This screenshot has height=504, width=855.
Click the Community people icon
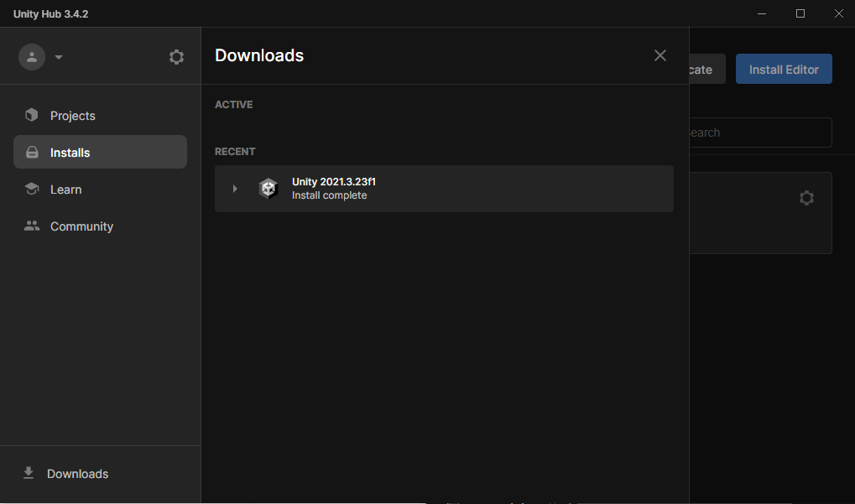32,226
